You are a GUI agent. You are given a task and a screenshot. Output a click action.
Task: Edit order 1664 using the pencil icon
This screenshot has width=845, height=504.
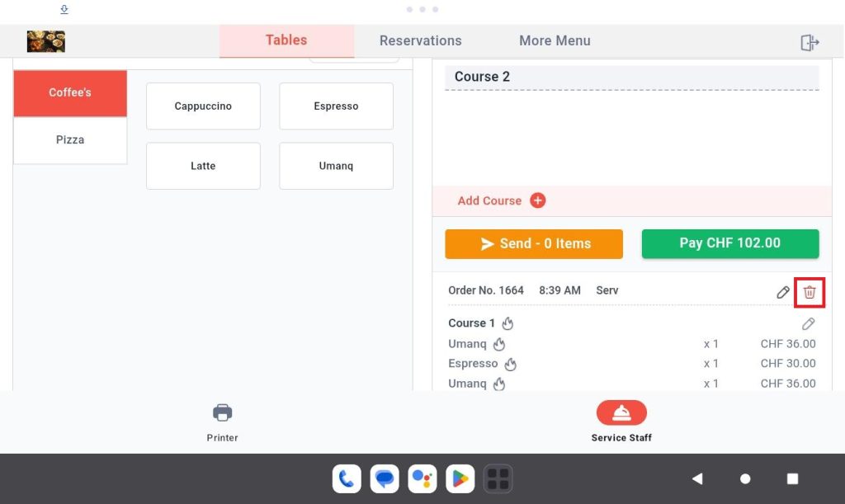coord(783,292)
